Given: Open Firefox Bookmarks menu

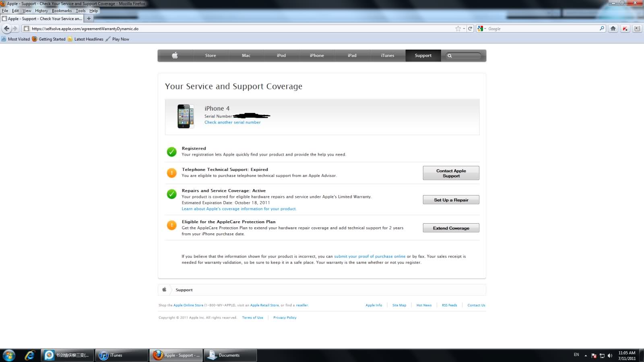Looking at the screenshot, I should (x=62, y=11).
